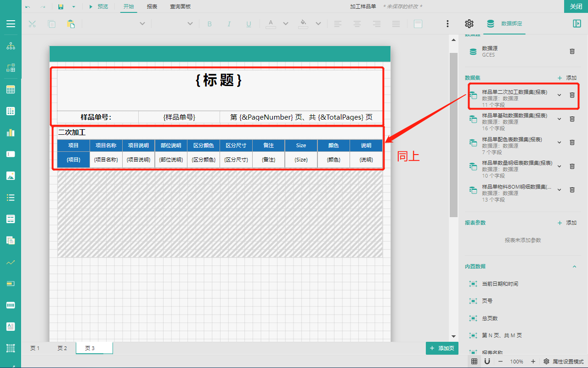Click the paste clipboard icon

coord(71,24)
